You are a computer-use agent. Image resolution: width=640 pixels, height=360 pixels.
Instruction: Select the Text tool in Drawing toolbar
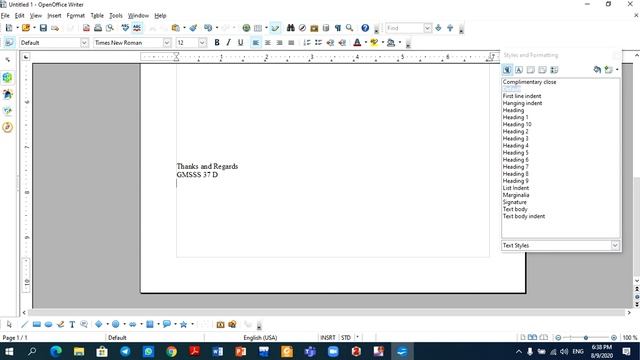72,324
